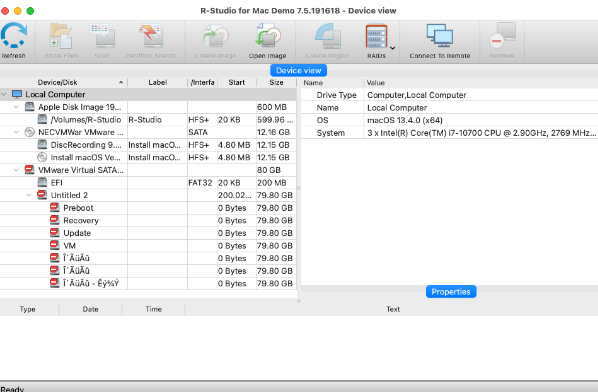
Task: Click the Install macOS Ve... disc icon
Action: coord(42,157)
